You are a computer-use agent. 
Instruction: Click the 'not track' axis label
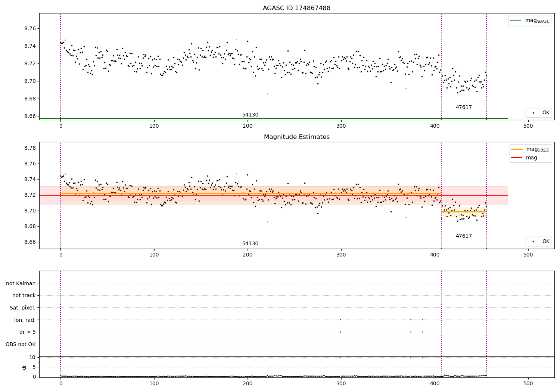point(24,295)
